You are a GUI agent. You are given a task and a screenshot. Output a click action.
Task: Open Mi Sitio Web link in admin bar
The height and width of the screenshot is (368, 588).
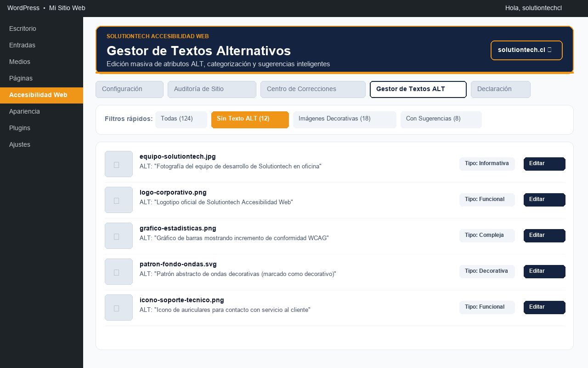pos(67,8)
